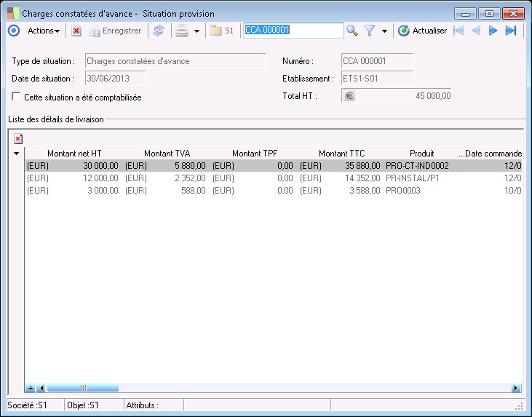This screenshot has width=532, height=417.
Task: Click the euro currency icon beside Total HT
Action: click(x=349, y=95)
